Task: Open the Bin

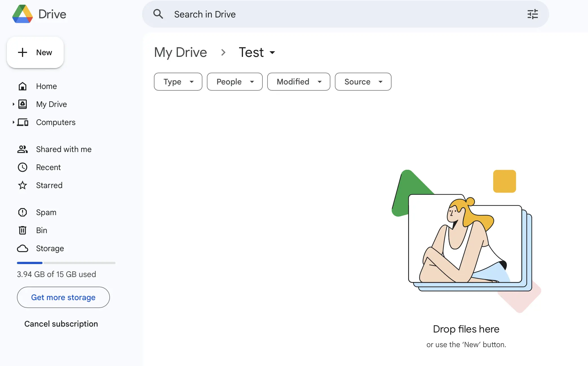Action: (x=41, y=230)
